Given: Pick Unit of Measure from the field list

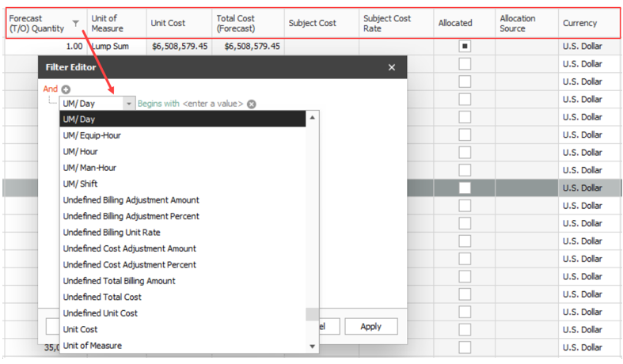Looking at the screenshot, I should 92,346.
